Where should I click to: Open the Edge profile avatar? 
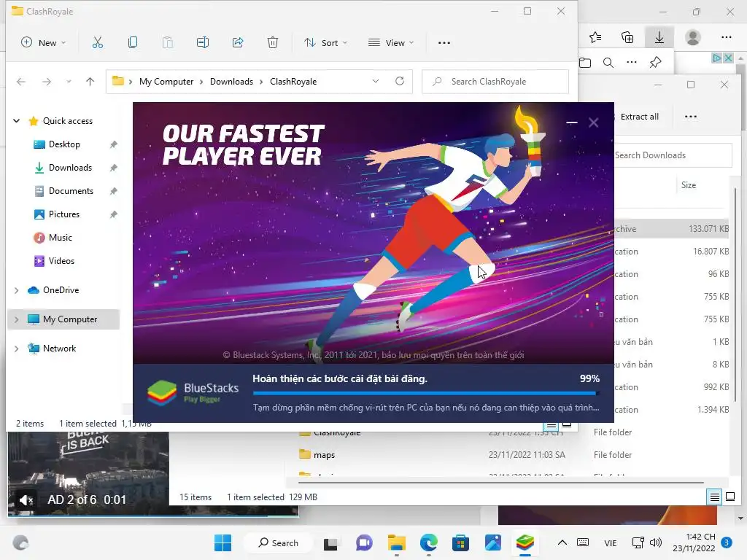pyautogui.click(x=693, y=37)
